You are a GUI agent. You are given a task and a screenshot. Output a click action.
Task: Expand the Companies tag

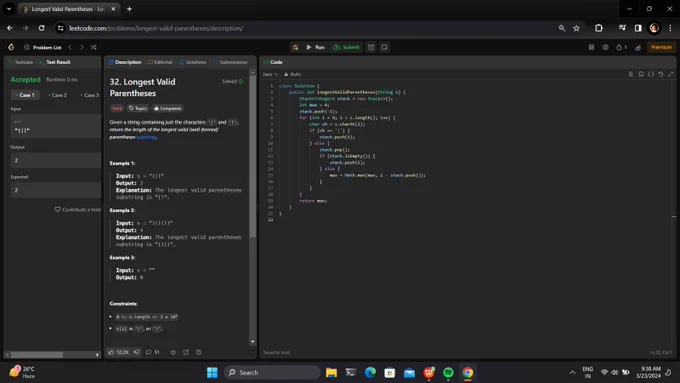(x=168, y=108)
